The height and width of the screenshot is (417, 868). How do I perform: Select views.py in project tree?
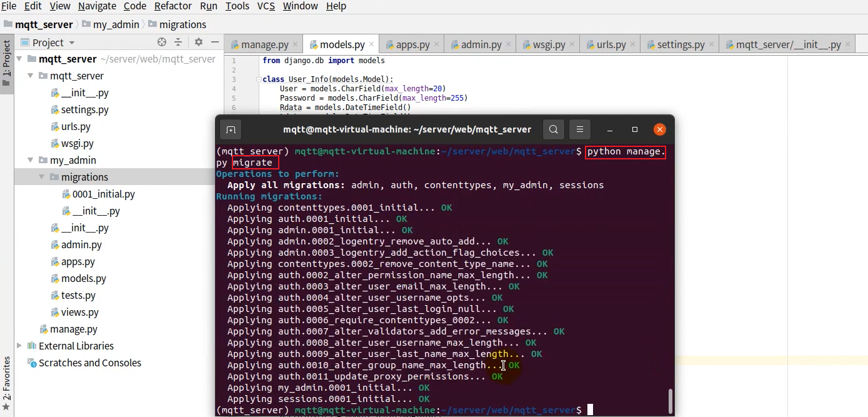80,313
